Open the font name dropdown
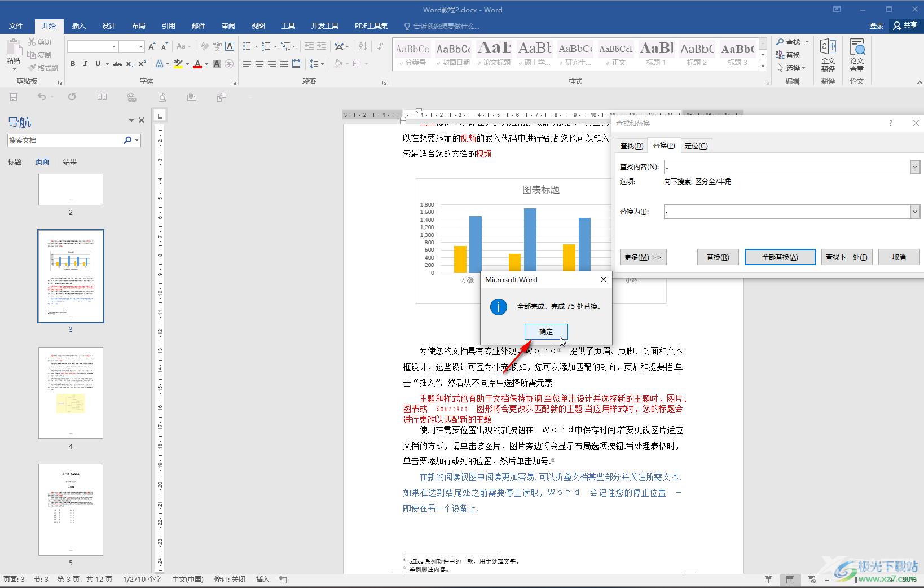924x588 pixels. click(x=114, y=46)
